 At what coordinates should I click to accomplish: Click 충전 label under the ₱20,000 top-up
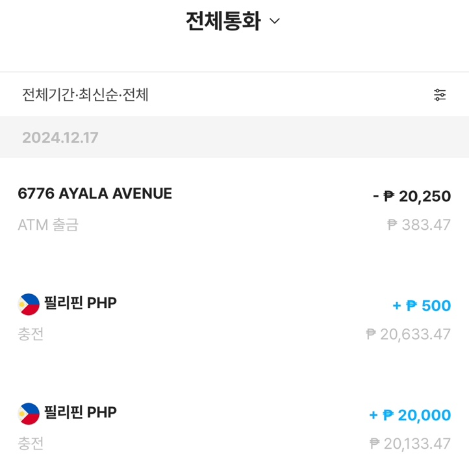click(31, 444)
